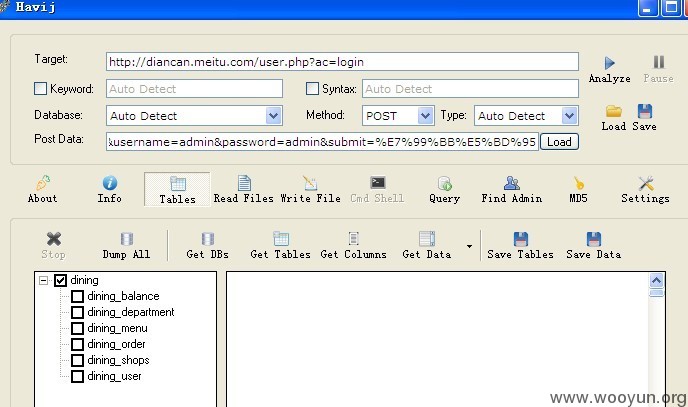
Task: Click the Post Data field
Action: [322, 142]
